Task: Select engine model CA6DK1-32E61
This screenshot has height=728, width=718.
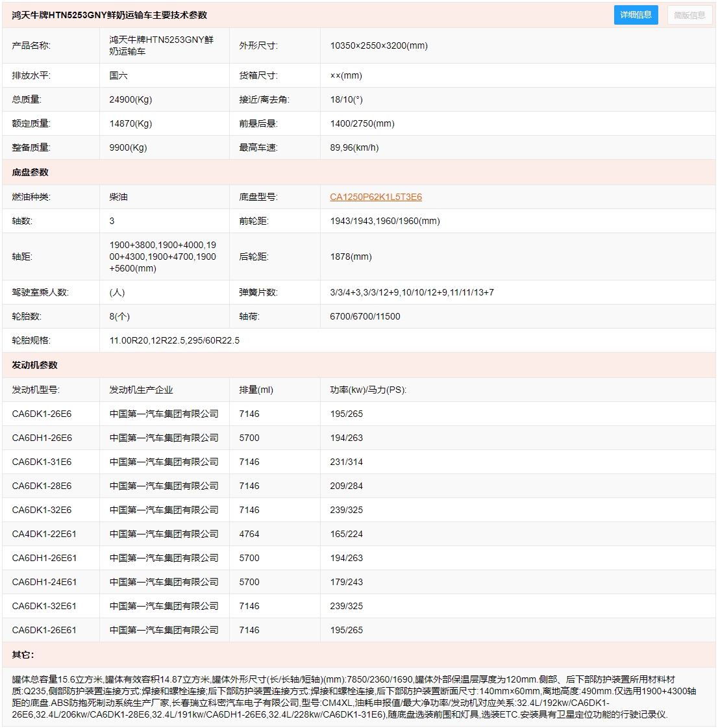Action: click(44, 606)
